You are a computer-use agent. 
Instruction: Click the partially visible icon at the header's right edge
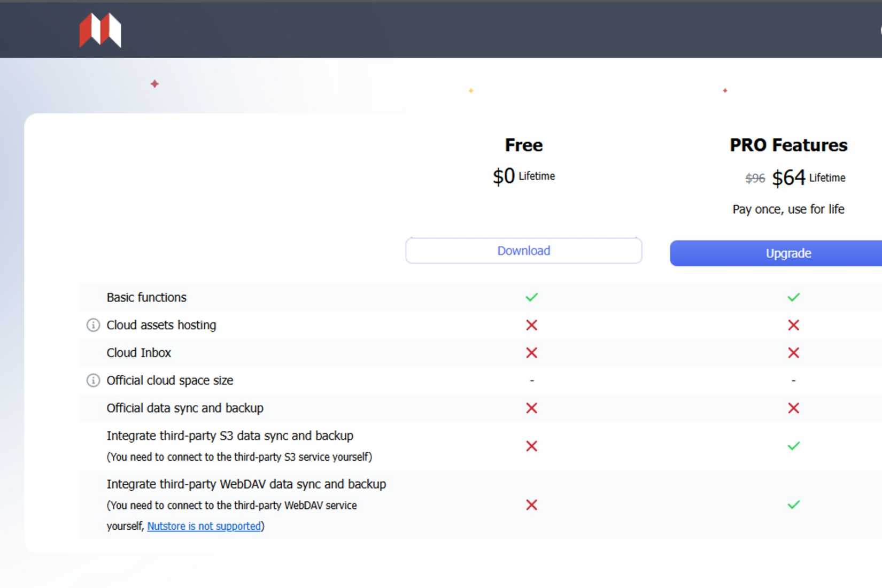[x=879, y=29]
